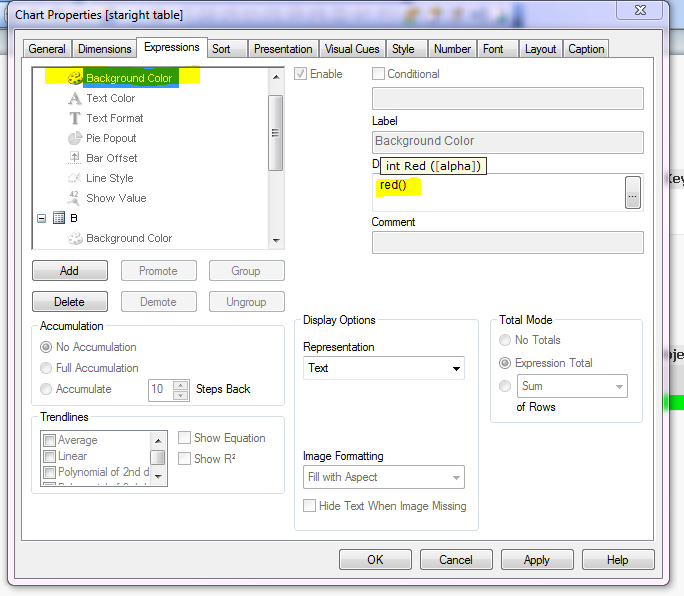
Task: Click the Steps Back number field
Action: [161, 390]
